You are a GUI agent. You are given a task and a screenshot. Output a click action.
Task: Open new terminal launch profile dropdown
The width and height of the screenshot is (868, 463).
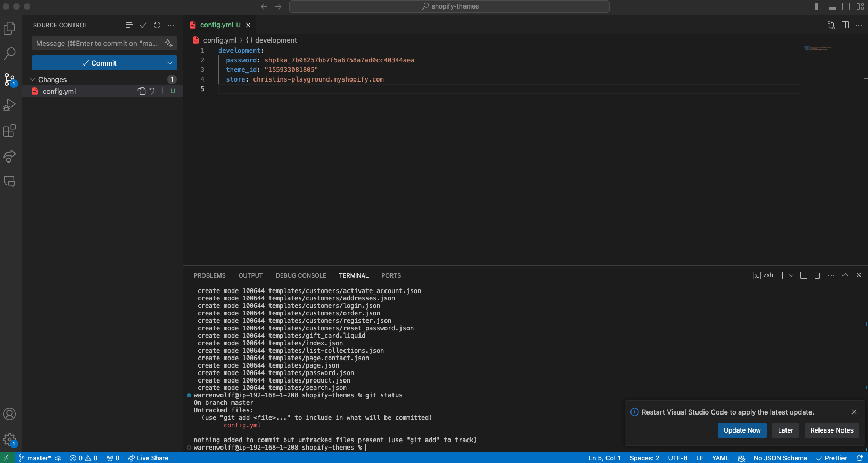click(791, 275)
